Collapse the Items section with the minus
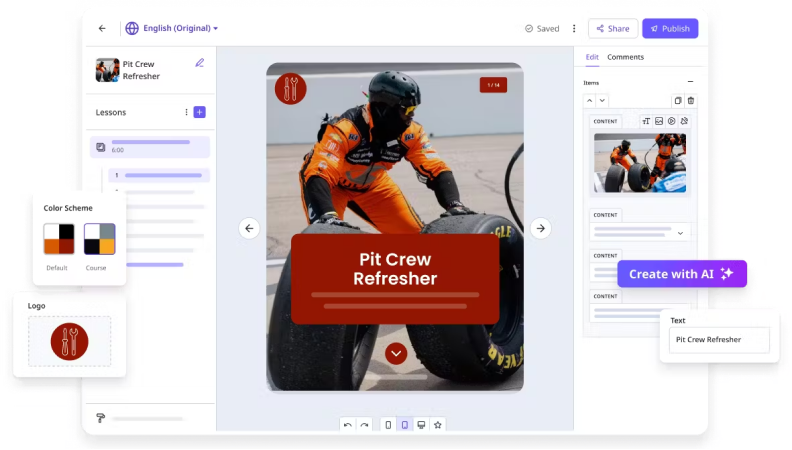The image size is (792, 450). [x=690, y=82]
